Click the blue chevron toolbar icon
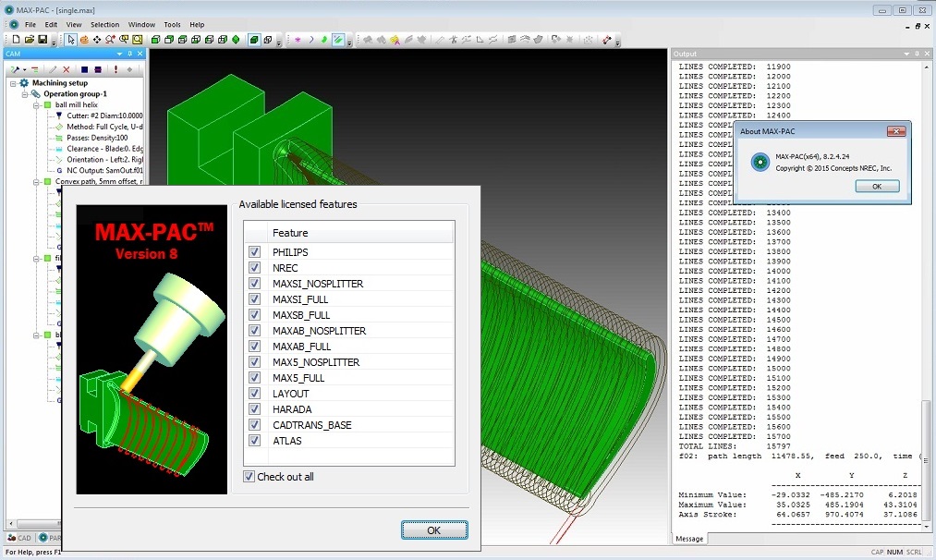936x560 pixels. (x=311, y=40)
